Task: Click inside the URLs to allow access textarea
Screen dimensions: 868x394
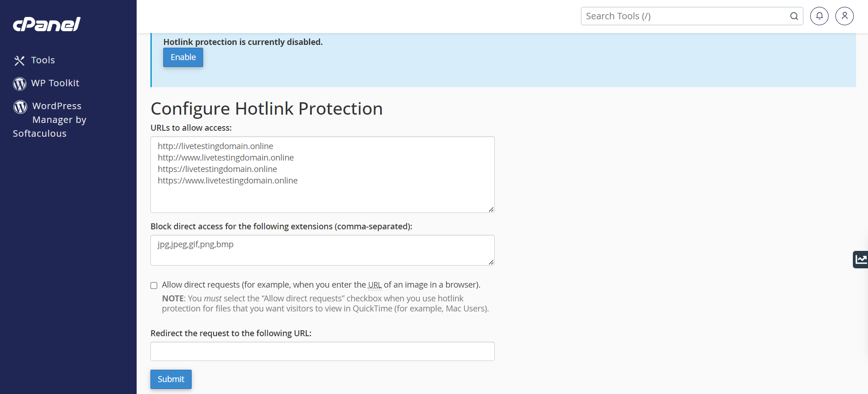Action: 322,174
